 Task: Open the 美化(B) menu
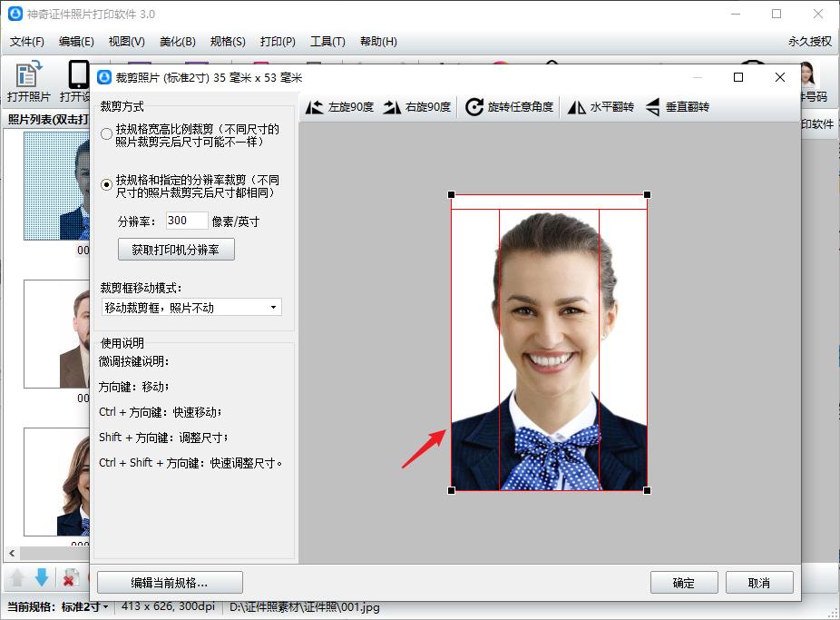[177, 42]
